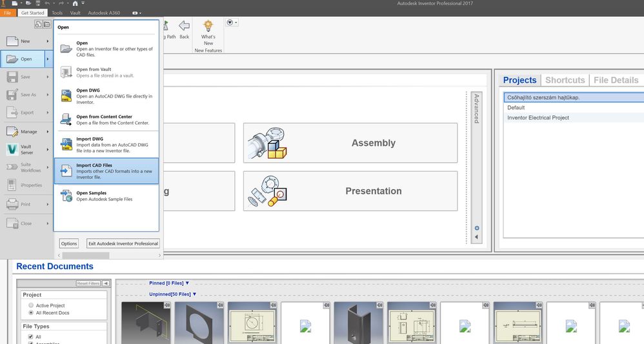Click the Vault Server icon
Screen dimensions: 644x344
[x=12, y=149]
